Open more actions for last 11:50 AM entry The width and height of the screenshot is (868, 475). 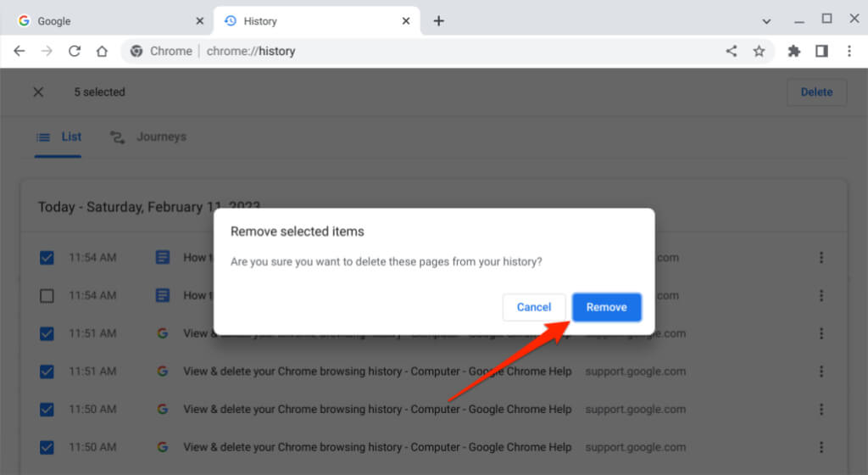click(821, 447)
